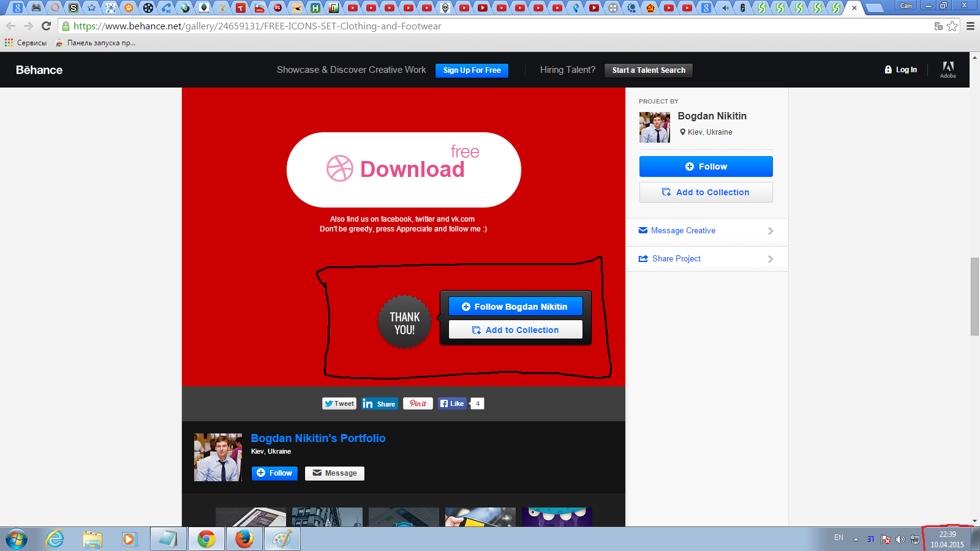The height and width of the screenshot is (551, 980).
Task: Open Firefox from the taskbar
Action: 244,539
